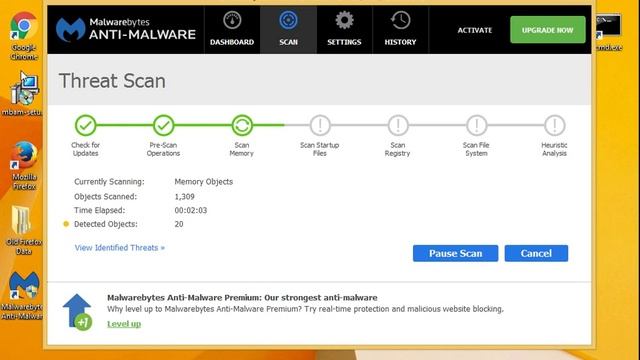Click the Scan File System step icon
The height and width of the screenshot is (360, 640).
(x=476, y=125)
